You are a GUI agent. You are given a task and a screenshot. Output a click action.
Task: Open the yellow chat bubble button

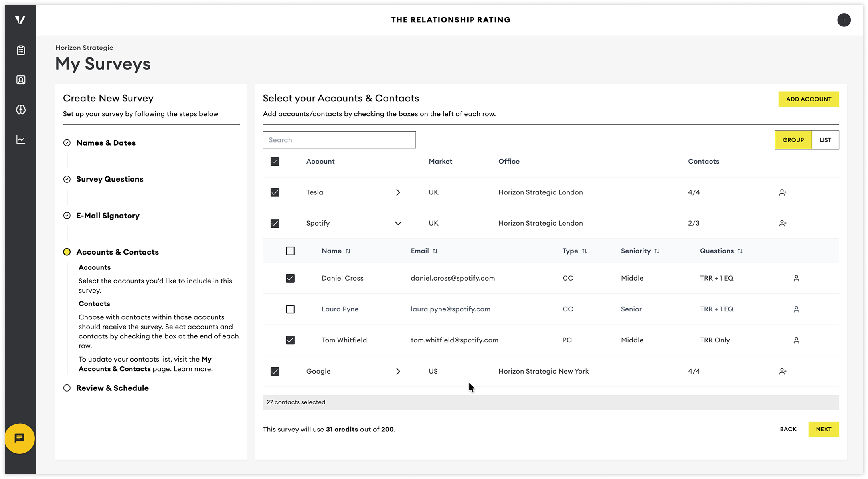point(20,438)
